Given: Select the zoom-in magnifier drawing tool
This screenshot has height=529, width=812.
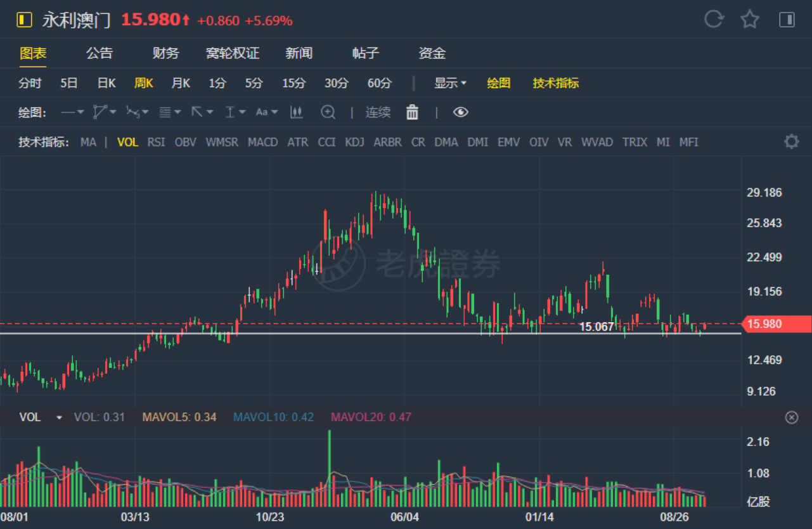Looking at the screenshot, I should coord(328,112).
